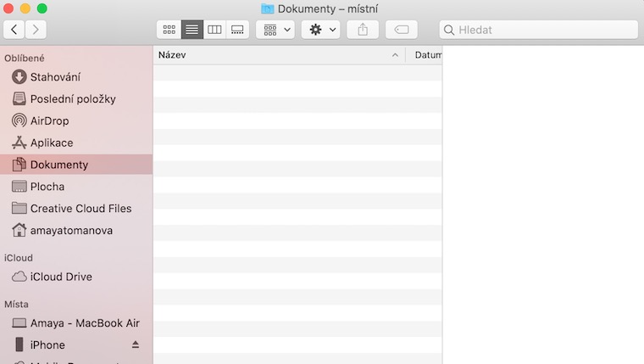Go forward with the right arrow button

[x=36, y=30]
